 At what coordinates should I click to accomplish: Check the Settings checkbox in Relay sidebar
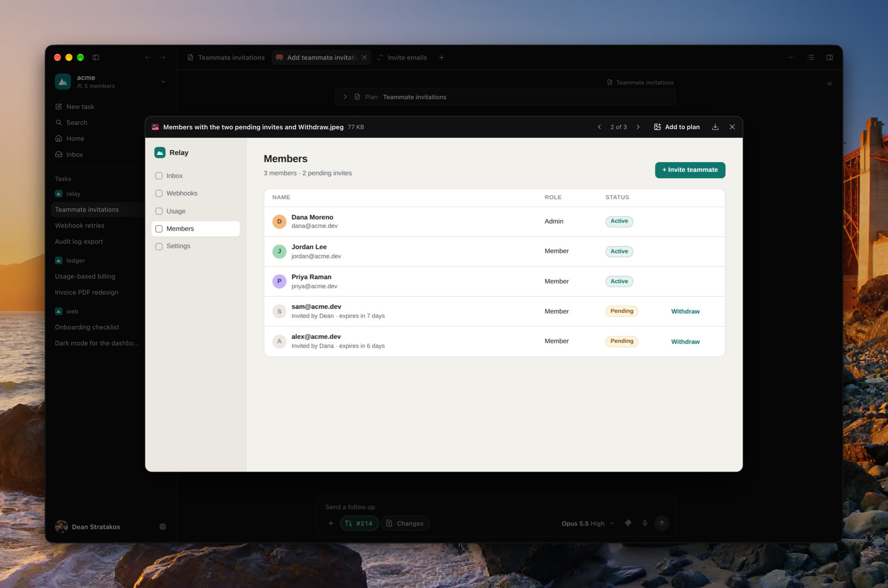[x=159, y=247]
